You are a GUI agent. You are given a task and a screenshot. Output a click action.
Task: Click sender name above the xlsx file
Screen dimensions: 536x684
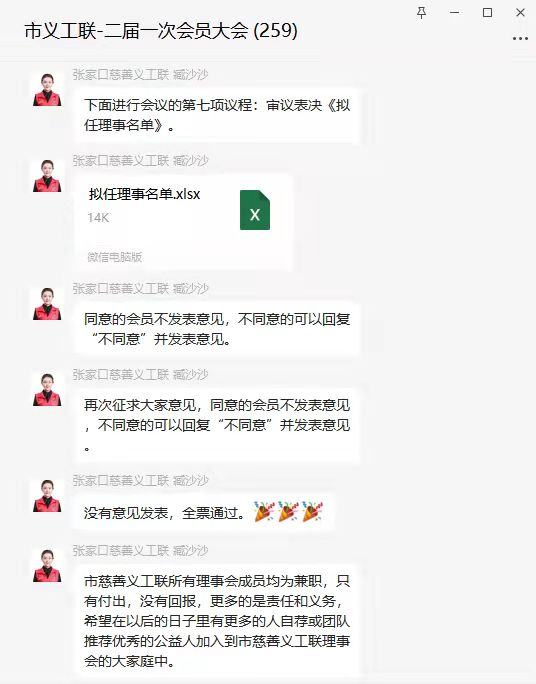[x=140, y=161]
